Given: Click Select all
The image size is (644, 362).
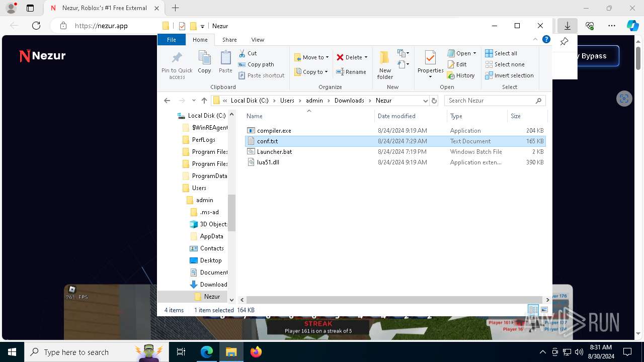Looking at the screenshot, I should pos(501,53).
